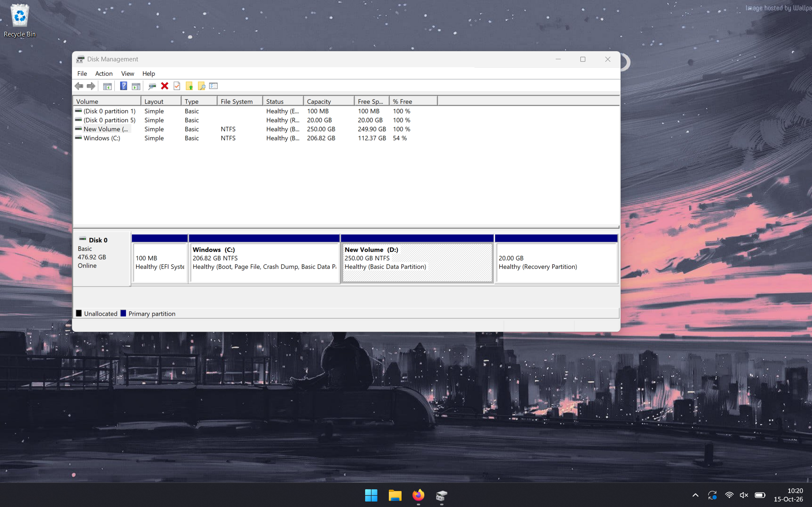Click the Back arrow in toolbar
Image resolution: width=812 pixels, height=507 pixels.
79,86
